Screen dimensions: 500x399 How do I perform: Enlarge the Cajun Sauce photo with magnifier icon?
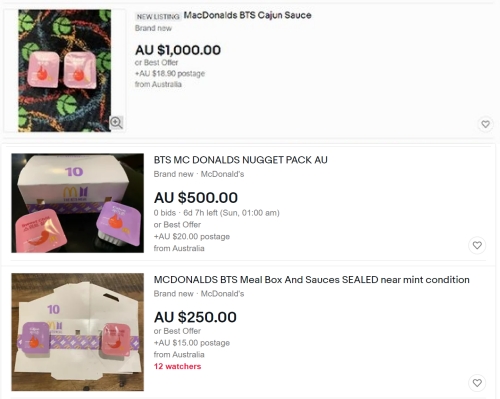pyautogui.click(x=116, y=123)
